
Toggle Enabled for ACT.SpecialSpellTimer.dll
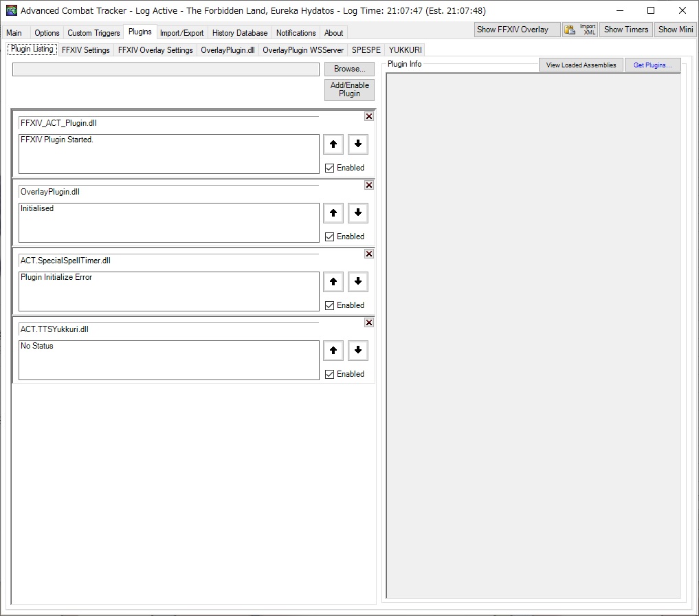click(330, 305)
